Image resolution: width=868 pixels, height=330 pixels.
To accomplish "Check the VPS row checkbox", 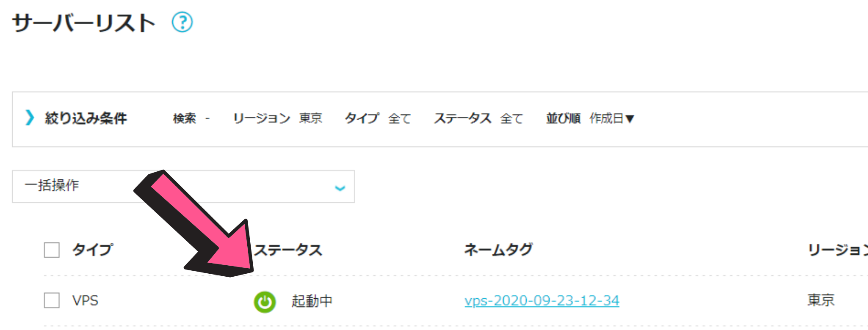I will 52,300.
